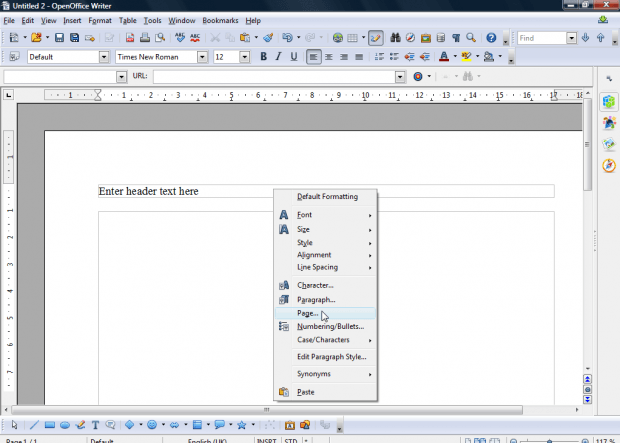The height and width of the screenshot is (443, 620).
Task: Toggle Italic formatting
Action: pos(278,57)
